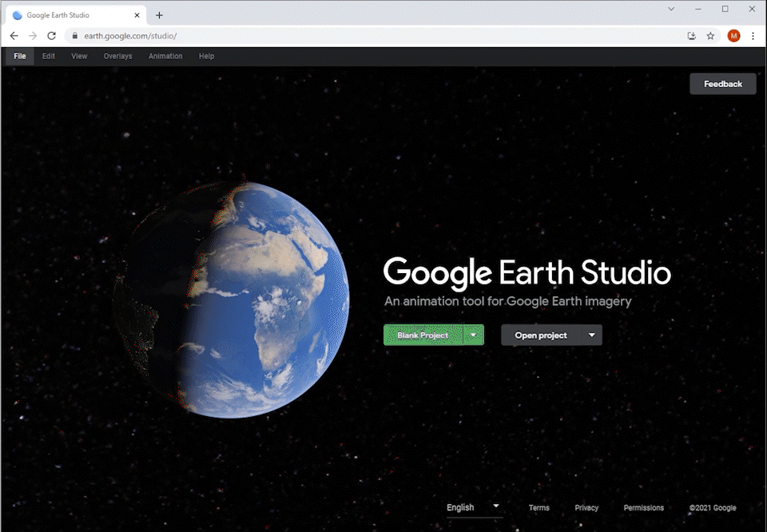Open the Help menu
The image size is (767, 532).
tap(206, 56)
